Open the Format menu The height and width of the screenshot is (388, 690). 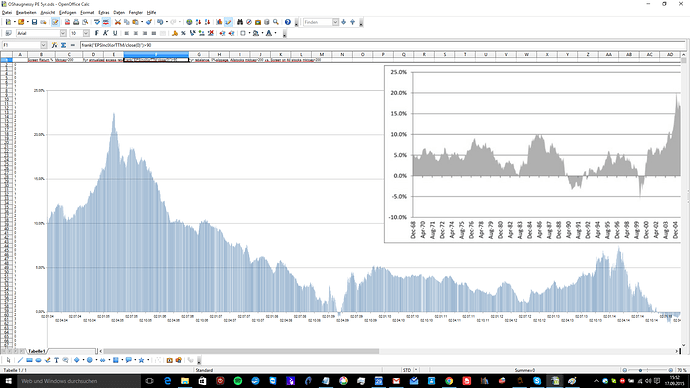(87, 12)
